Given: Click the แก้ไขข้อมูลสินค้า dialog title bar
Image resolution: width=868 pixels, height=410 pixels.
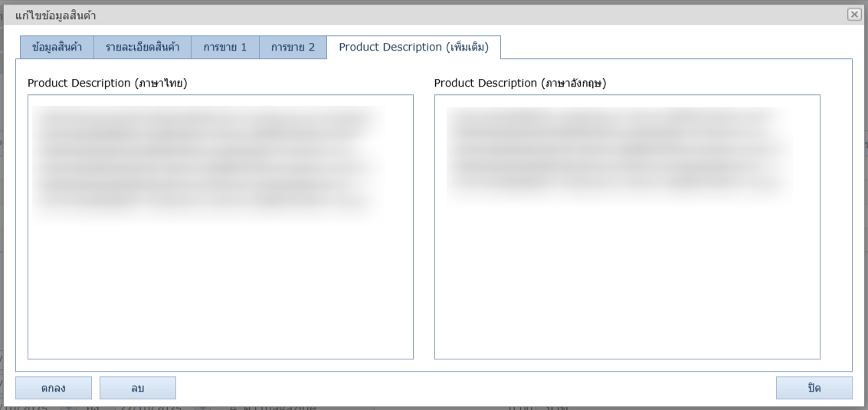Looking at the screenshot, I should [x=383, y=15].
